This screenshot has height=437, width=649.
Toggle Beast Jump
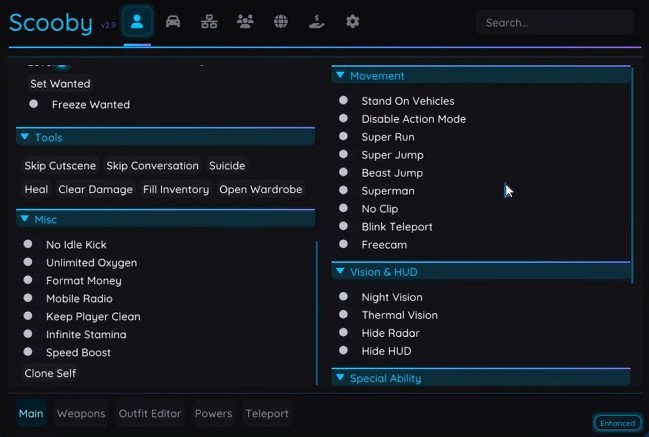[344, 172]
